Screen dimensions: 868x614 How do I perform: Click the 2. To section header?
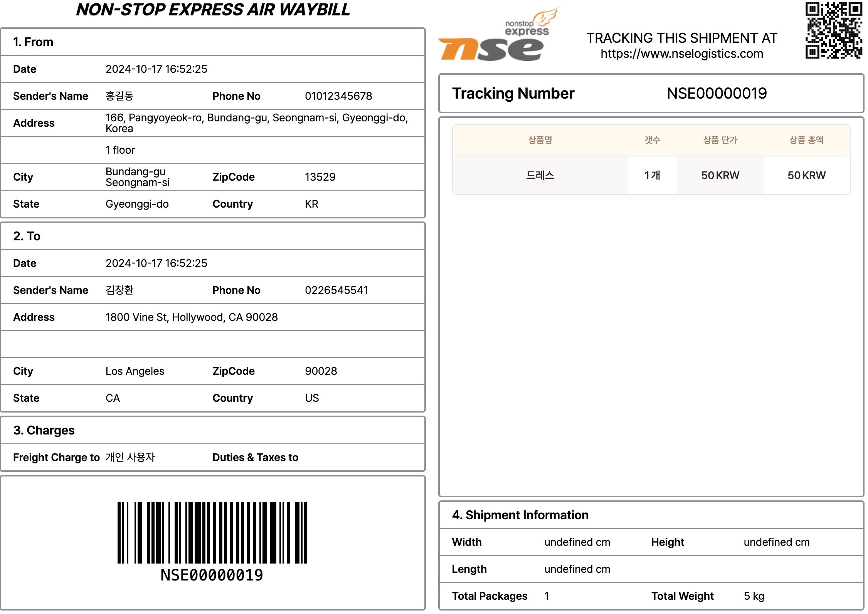(x=27, y=236)
